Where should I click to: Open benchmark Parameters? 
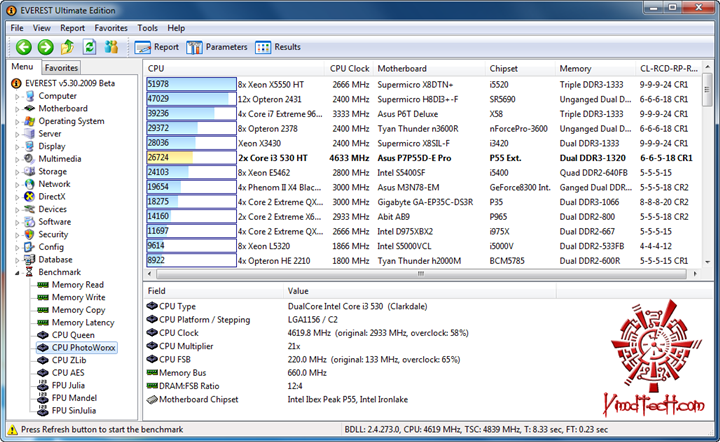217,47
